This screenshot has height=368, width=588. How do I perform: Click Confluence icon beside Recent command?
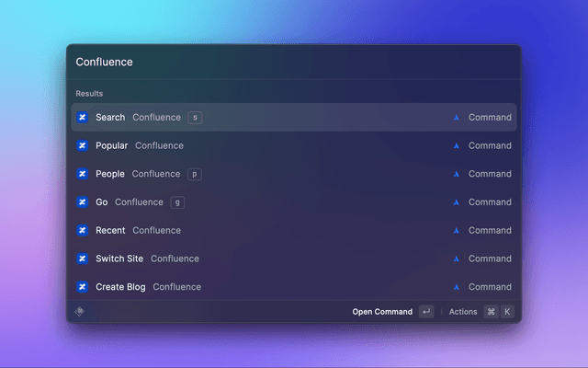coord(82,230)
